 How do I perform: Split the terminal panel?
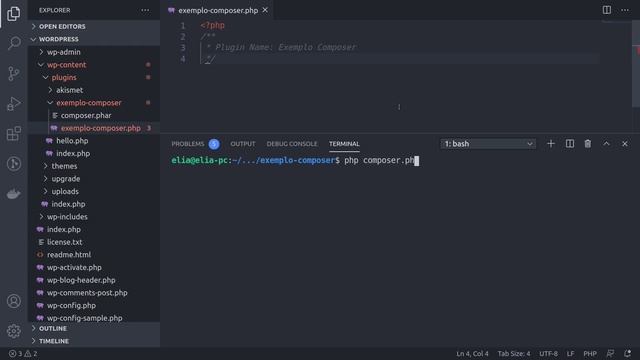pyautogui.click(x=569, y=144)
